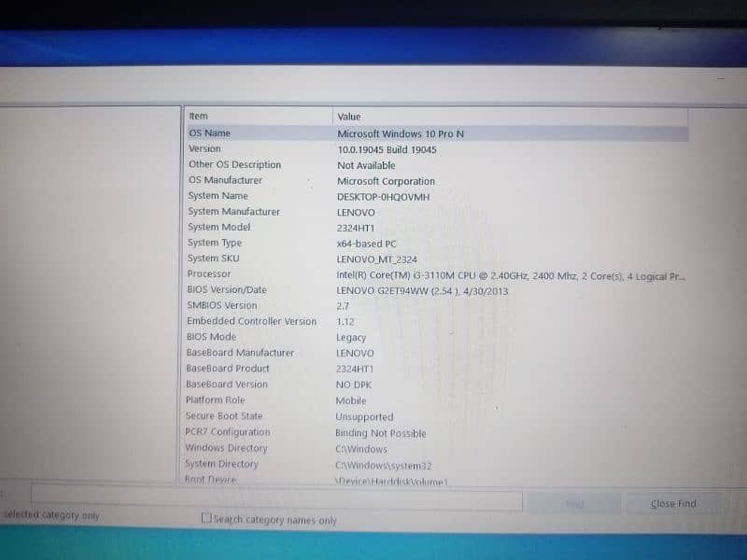Click the Close Find button
The height and width of the screenshot is (560, 747).
pyautogui.click(x=673, y=503)
